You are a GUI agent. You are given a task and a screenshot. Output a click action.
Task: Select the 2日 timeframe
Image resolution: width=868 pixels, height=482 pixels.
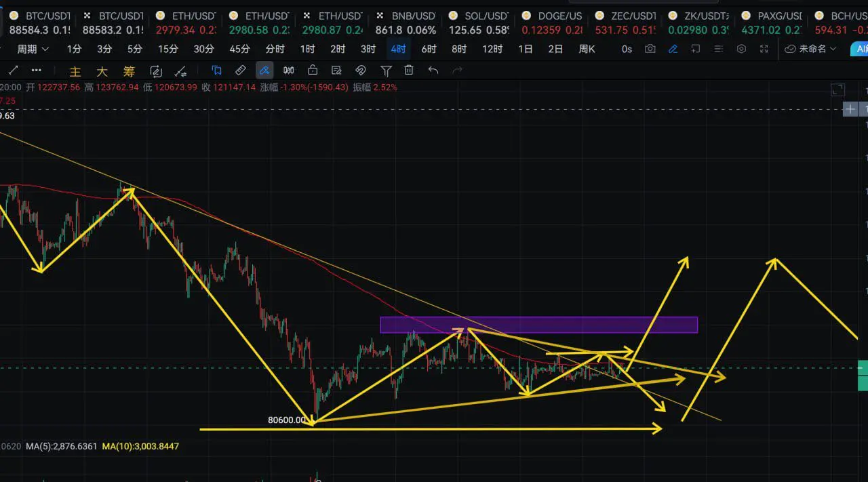coord(555,49)
